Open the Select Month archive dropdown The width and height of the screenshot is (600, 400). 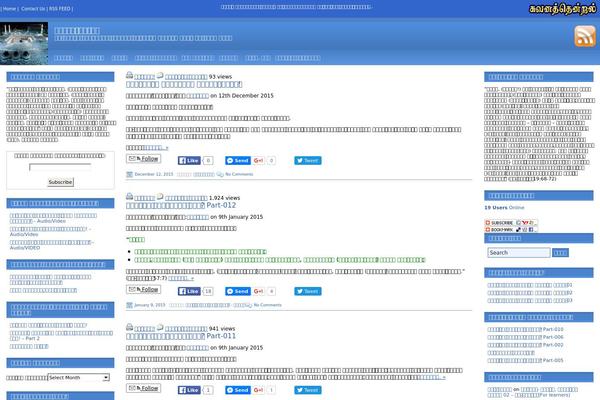[79, 377]
